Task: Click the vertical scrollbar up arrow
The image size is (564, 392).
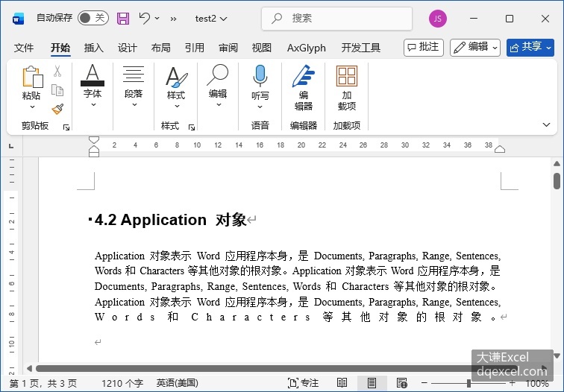Action: [x=557, y=164]
